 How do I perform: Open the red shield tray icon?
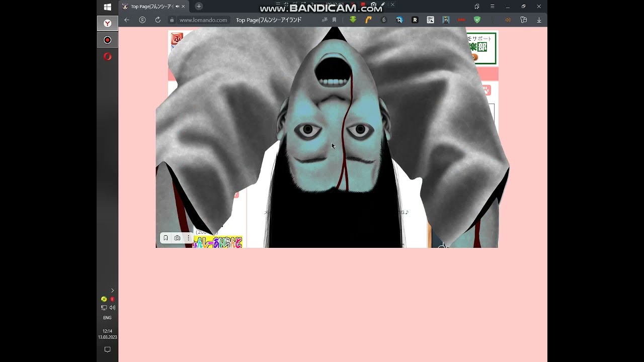(x=112, y=299)
